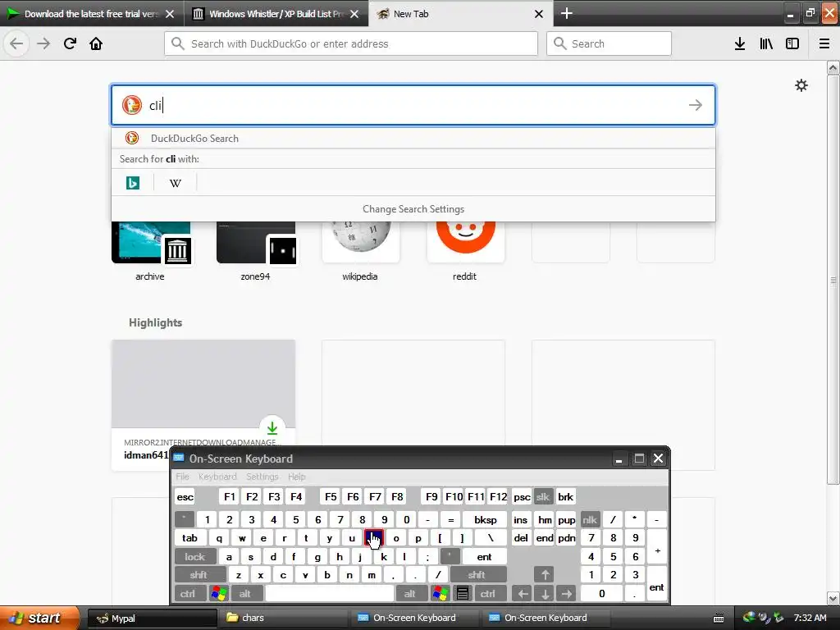Image resolution: width=840 pixels, height=630 pixels.
Task: Search with the Wikipedia engine icon
Action: (x=176, y=183)
